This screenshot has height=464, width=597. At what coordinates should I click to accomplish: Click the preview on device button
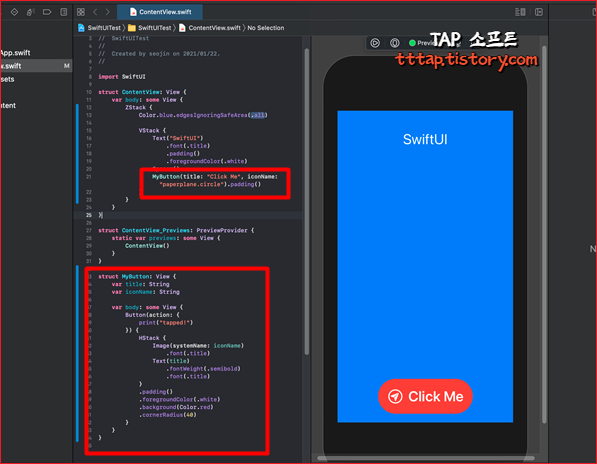pyautogui.click(x=395, y=43)
